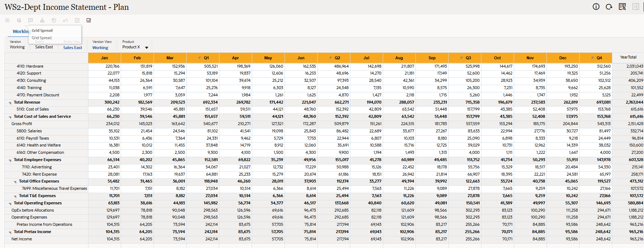The height and width of the screenshot is (248, 644).
Task: Collapse the Total Revenue row group
Action: click(x=10, y=103)
